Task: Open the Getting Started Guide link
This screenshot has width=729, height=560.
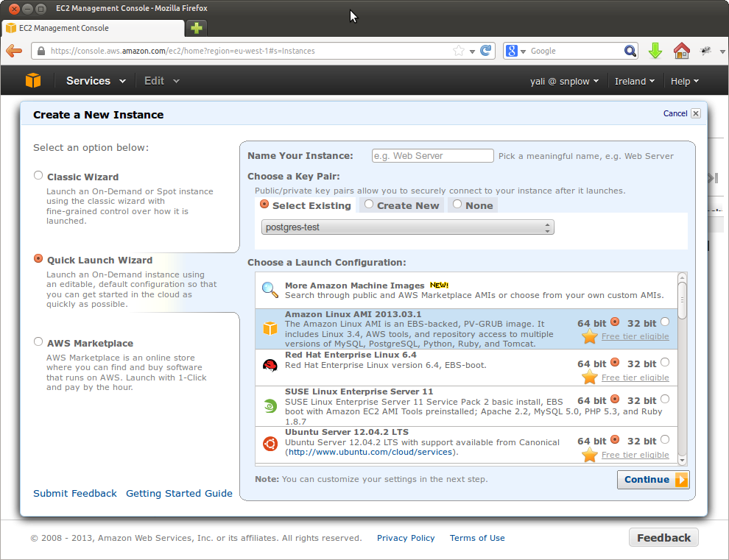Action: point(179,494)
